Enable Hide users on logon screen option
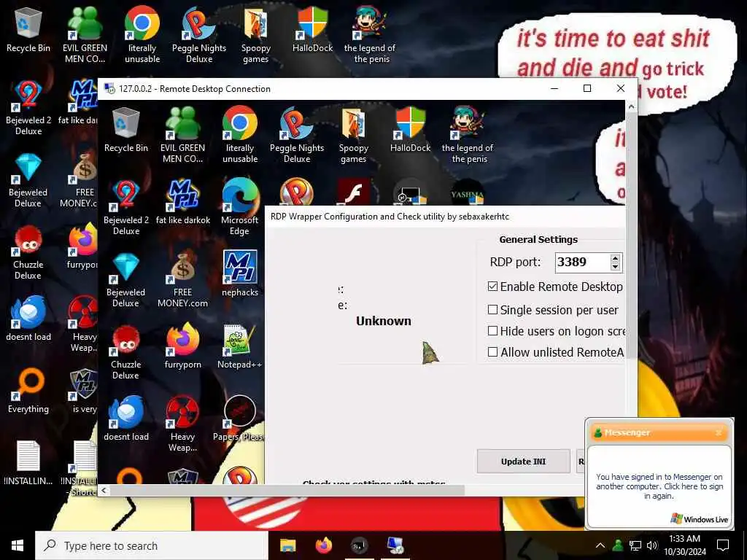 point(492,330)
